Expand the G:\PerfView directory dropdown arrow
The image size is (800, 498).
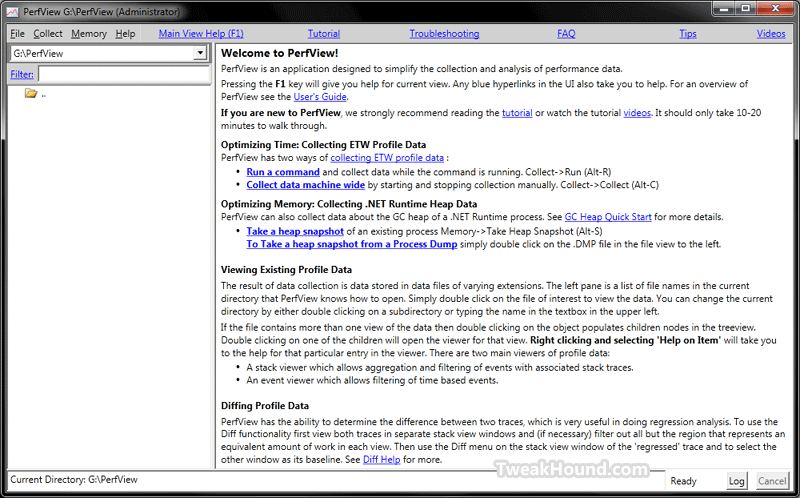pyautogui.click(x=201, y=53)
